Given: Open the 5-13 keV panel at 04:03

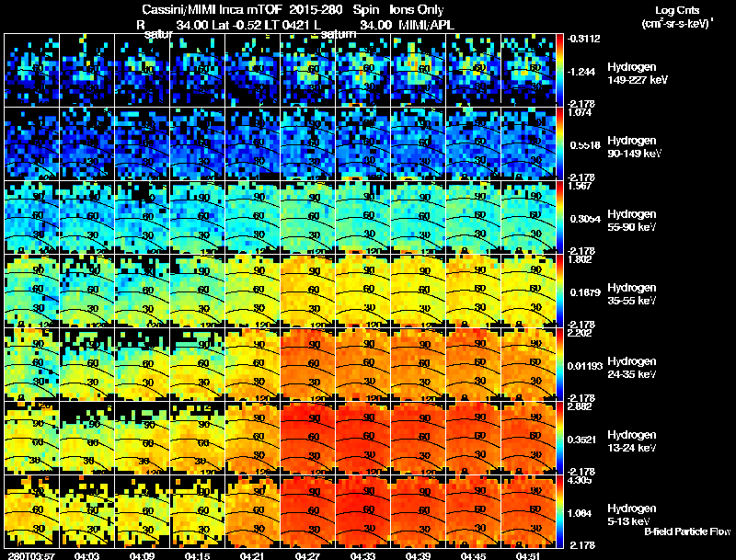Looking at the screenshot, I should [x=86, y=512].
